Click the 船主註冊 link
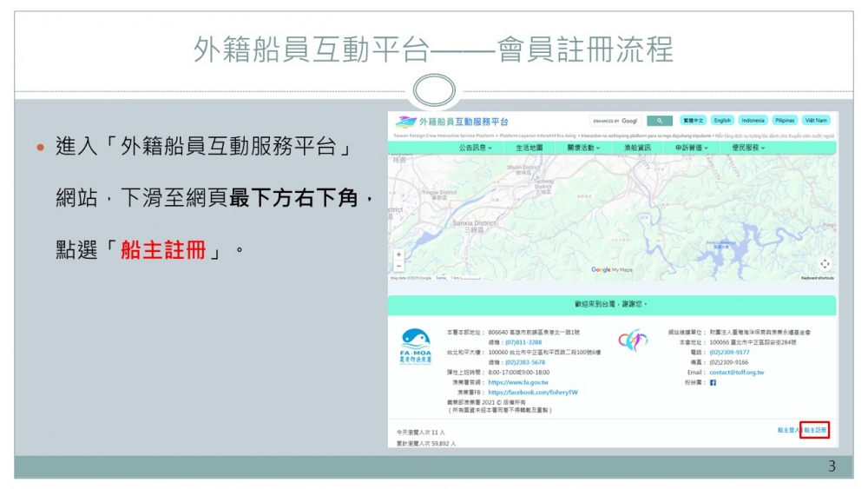Image resolution: width=868 pixels, height=489 pixels. pos(815,430)
